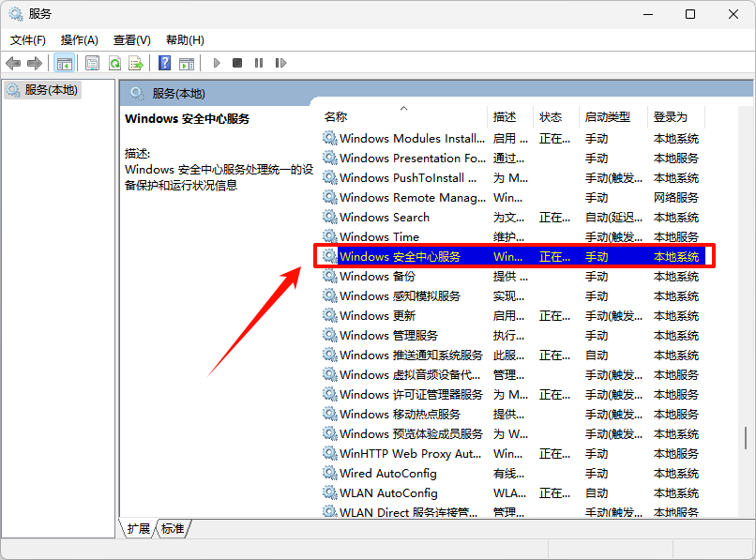Select the Windows Remote Management service row

click(x=513, y=198)
